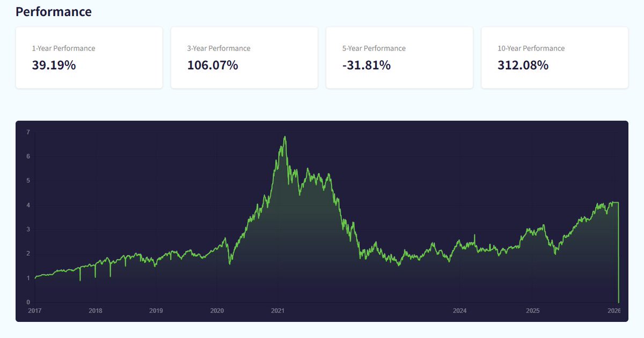Click the 2021 x-axis label
The image size is (644, 338).
pos(277,311)
